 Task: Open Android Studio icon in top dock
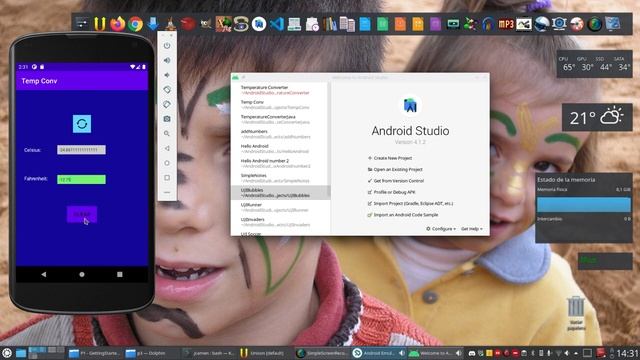point(259,24)
